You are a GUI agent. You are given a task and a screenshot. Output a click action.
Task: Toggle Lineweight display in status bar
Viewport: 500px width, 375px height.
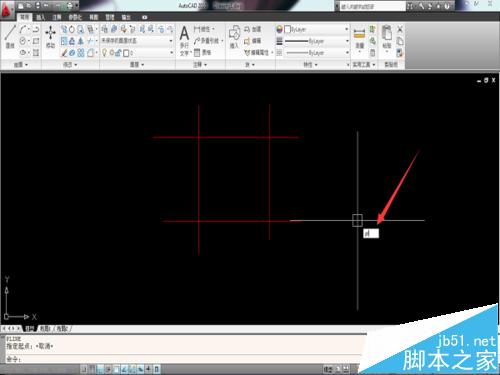[x=148, y=369]
